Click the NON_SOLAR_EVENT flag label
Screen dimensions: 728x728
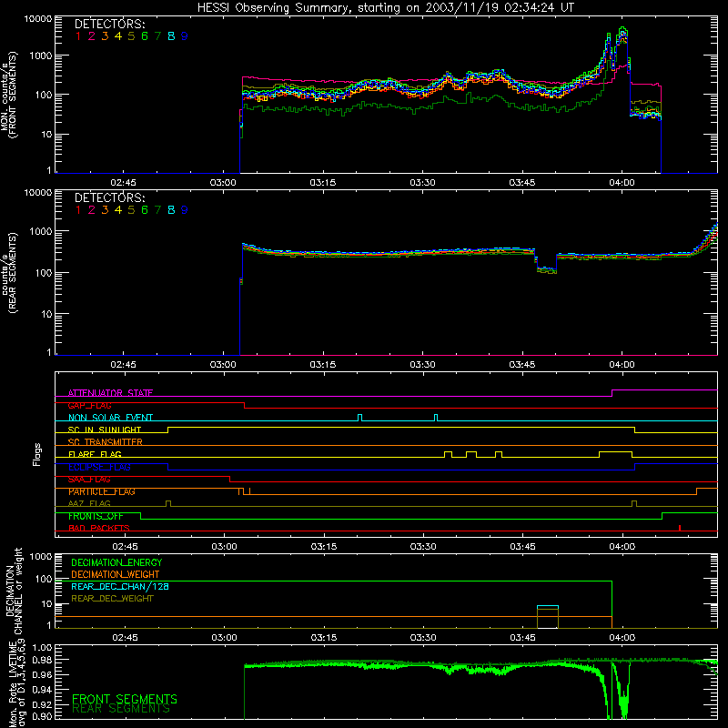pos(110,418)
